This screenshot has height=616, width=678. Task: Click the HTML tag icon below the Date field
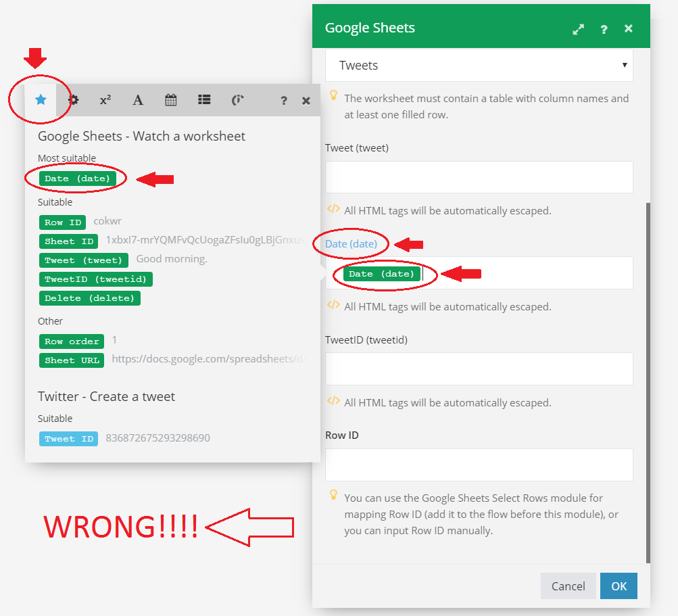pos(333,305)
